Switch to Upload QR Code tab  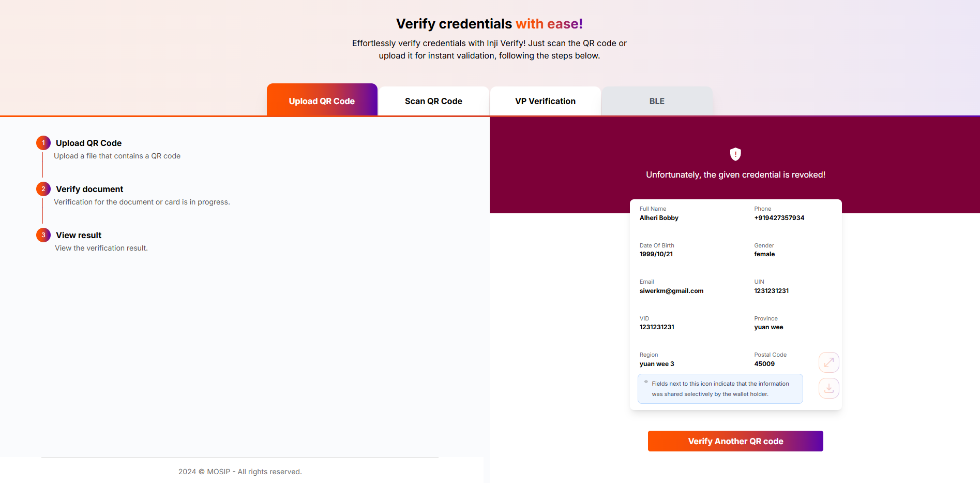[322, 101]
